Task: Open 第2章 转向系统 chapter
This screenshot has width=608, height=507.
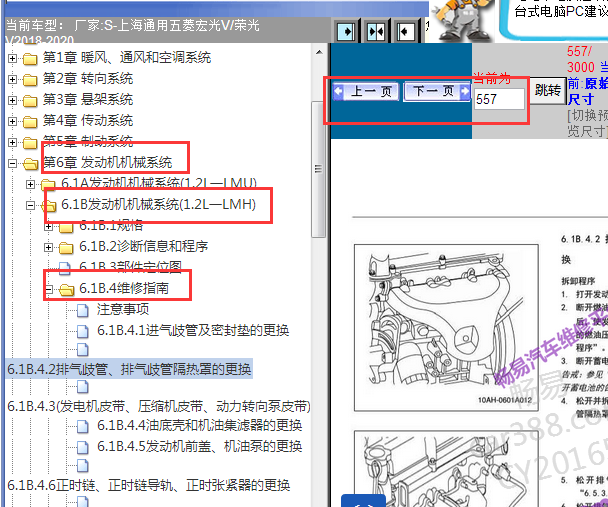Action: point(88,79)
